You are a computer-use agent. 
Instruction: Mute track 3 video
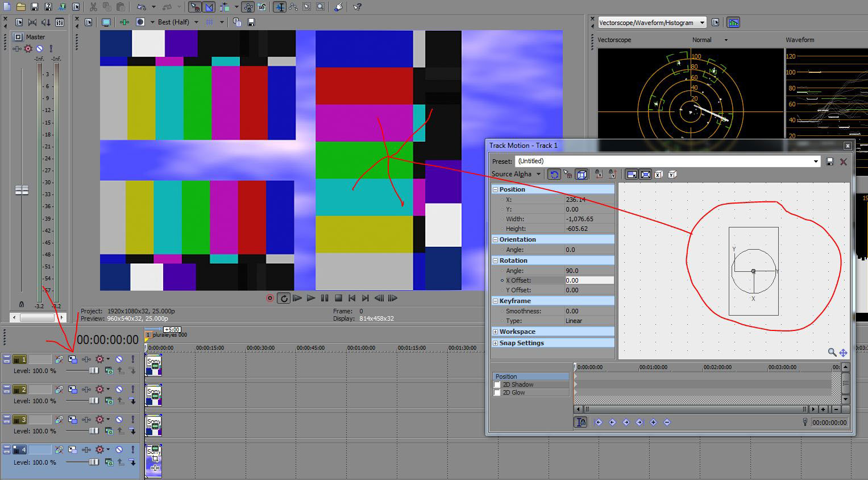[x=119, y=420]
